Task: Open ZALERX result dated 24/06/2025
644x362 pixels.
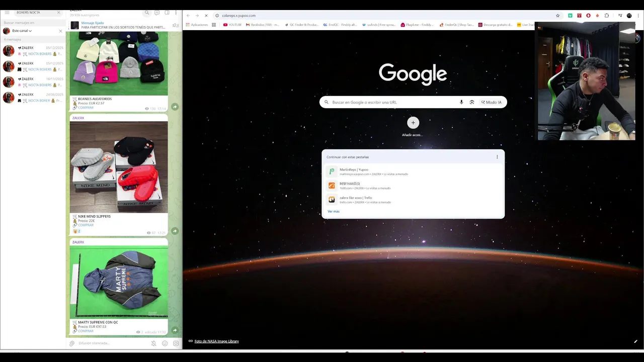Action: tap(33, 98)
